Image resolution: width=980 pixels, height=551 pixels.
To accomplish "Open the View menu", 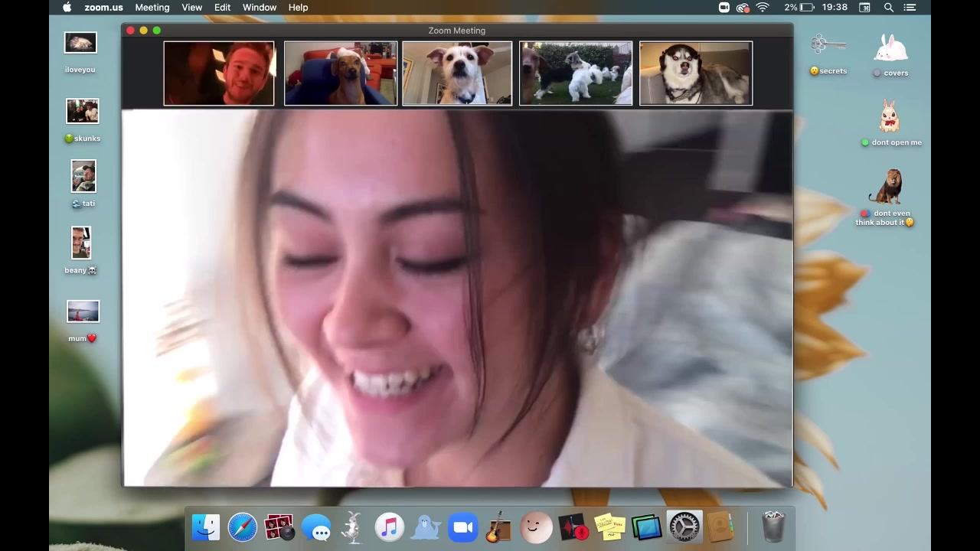I will [x=191, y=8].
